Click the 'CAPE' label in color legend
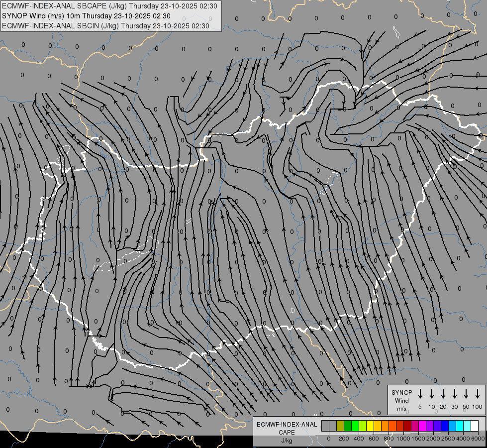This screenshot has width=487, height=448. click(x=287, y=433)
